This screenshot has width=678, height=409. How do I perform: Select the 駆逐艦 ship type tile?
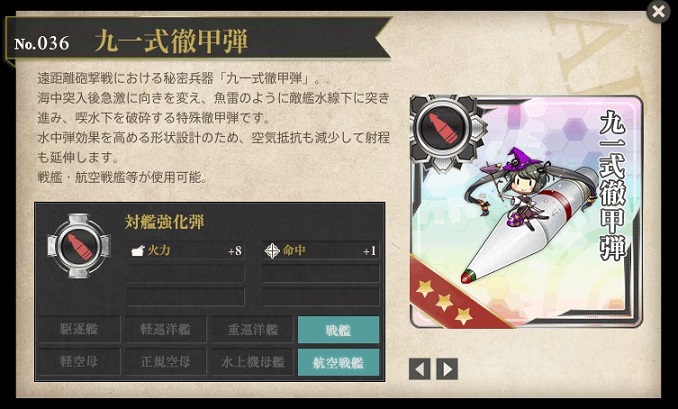(x=79, y=329)
